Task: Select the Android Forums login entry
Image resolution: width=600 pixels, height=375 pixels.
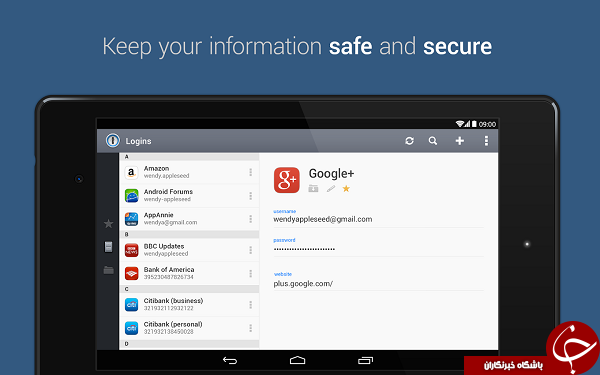Action: coord(189,196)
